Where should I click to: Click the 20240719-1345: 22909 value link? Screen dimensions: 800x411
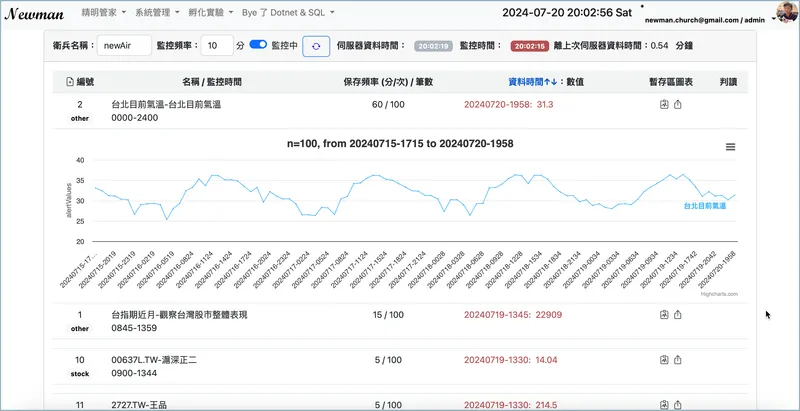513,315
